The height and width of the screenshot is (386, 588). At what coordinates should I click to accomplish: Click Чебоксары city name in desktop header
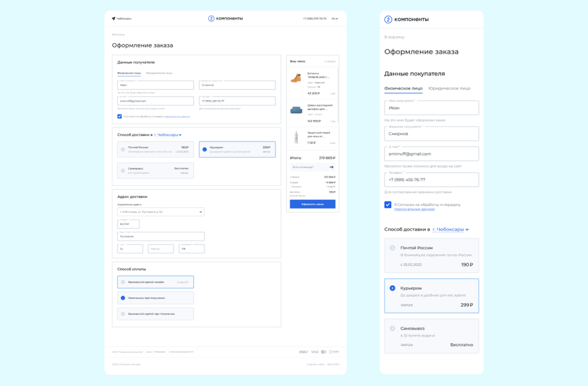tap(124, 19)
